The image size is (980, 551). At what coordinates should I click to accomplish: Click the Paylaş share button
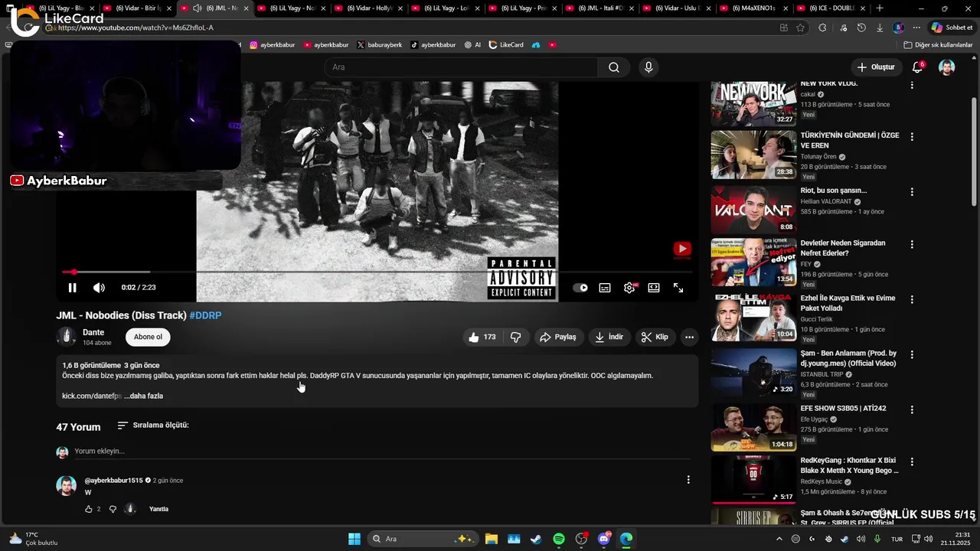point(558,337)
